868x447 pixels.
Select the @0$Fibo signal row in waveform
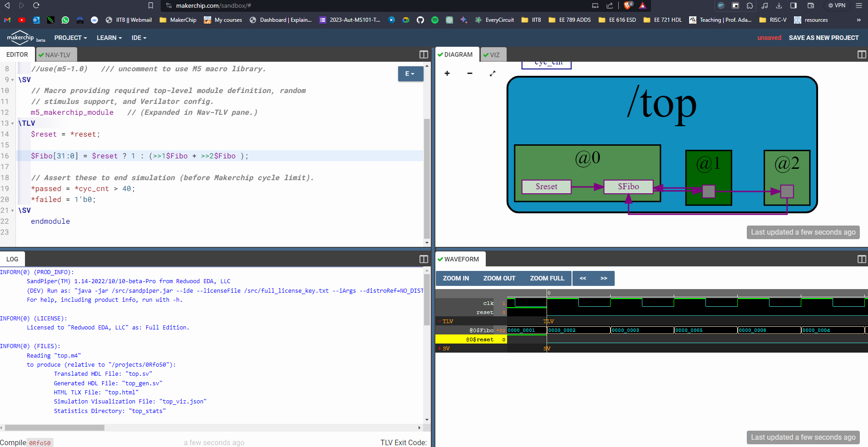coord(471,330)
